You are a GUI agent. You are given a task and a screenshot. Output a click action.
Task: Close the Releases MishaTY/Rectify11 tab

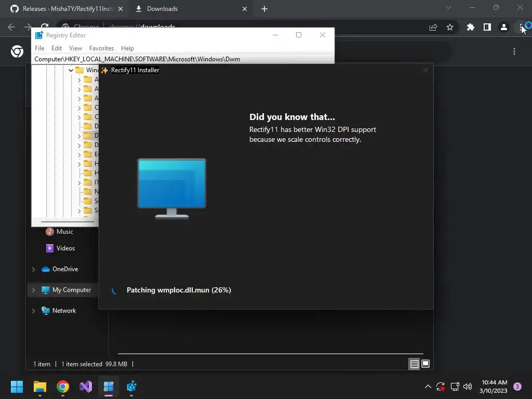coord(121,9)
